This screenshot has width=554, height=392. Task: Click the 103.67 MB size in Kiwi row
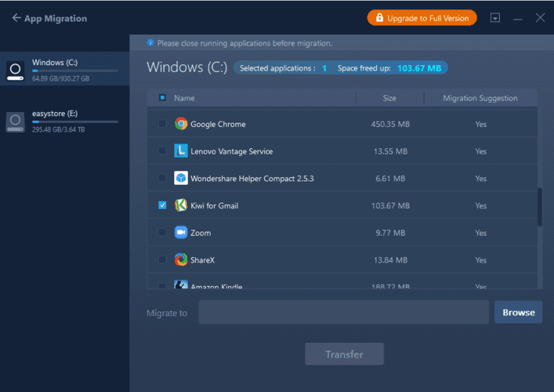(390, 205)
